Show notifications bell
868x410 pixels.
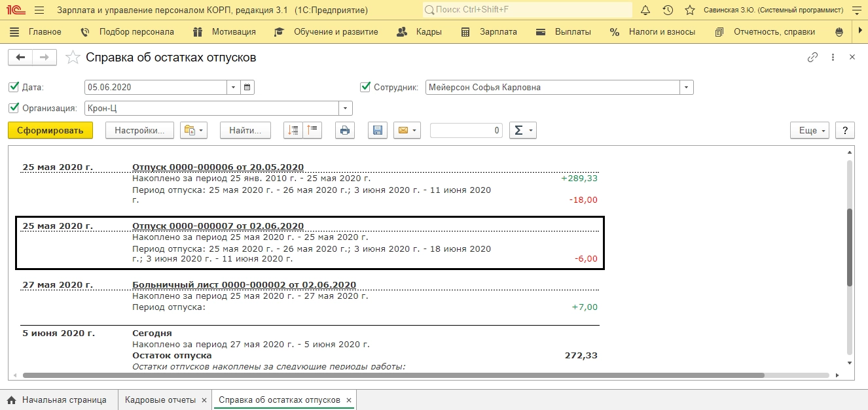click(x=645, y=10)
